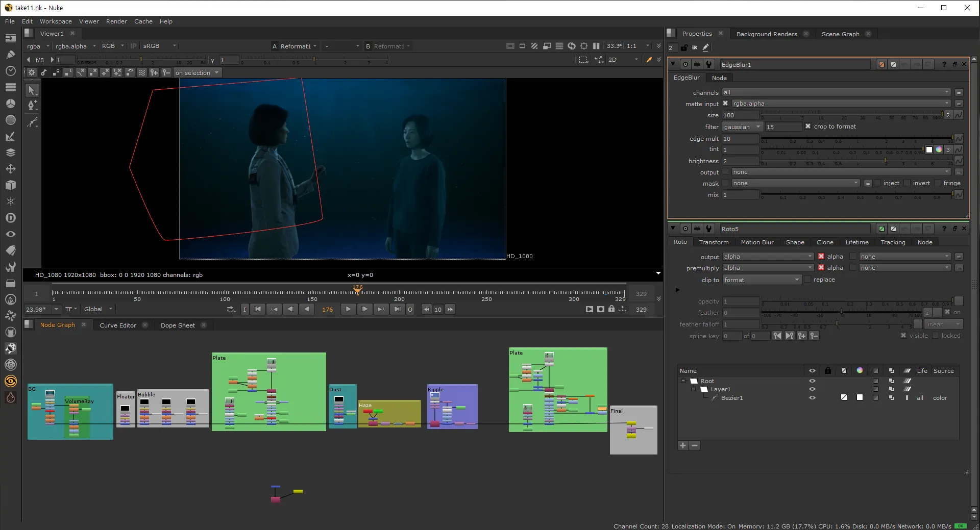Toggle visibility eye for Bezier1
980x530 pixels.
pos(812,398)
